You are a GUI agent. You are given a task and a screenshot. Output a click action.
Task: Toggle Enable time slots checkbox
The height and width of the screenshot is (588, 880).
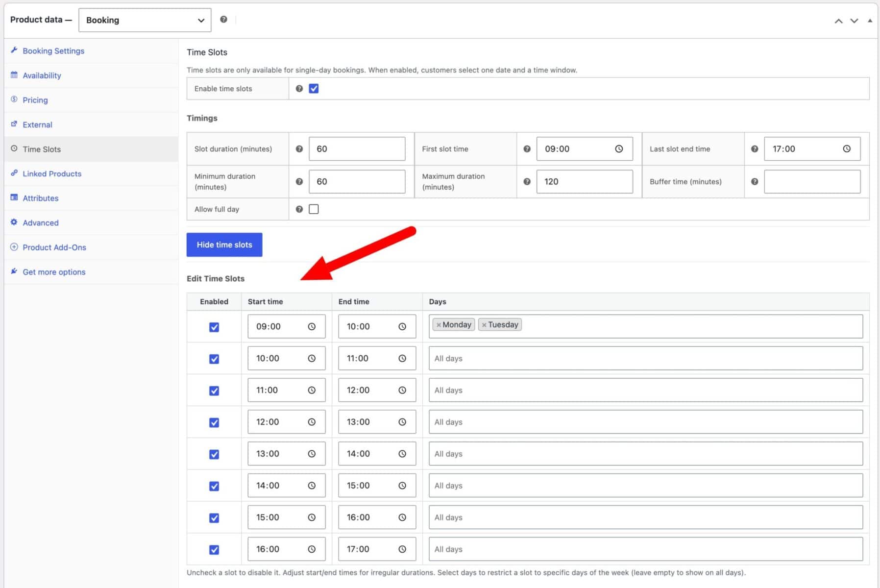(314, 89)
